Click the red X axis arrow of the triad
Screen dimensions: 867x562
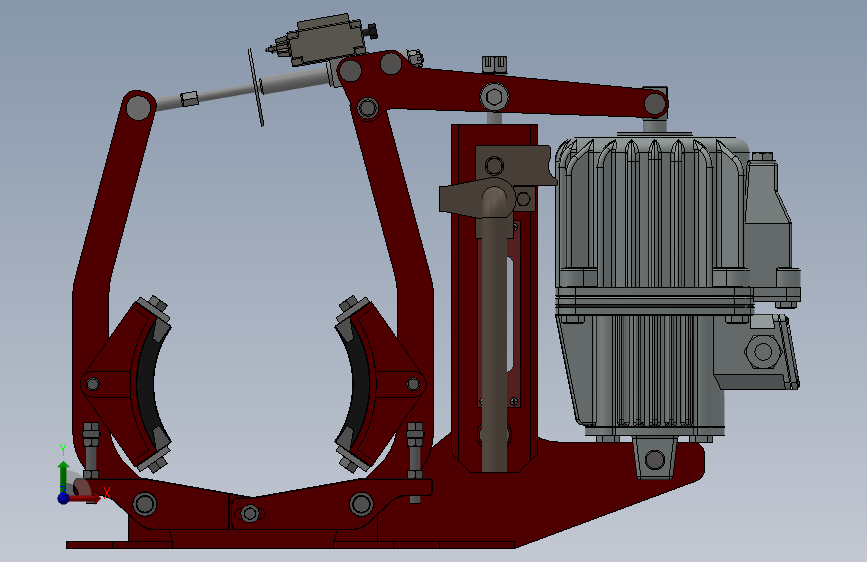[x=87, y=498]
